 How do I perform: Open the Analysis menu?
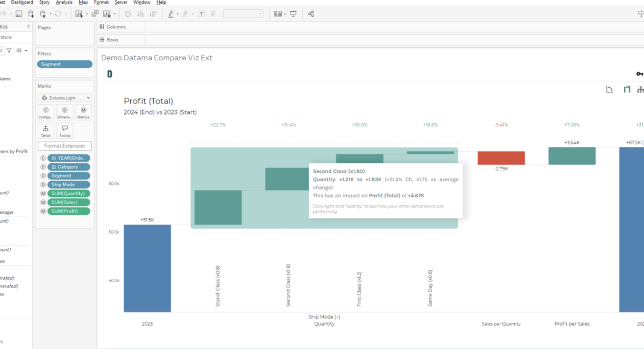[64, 2]
